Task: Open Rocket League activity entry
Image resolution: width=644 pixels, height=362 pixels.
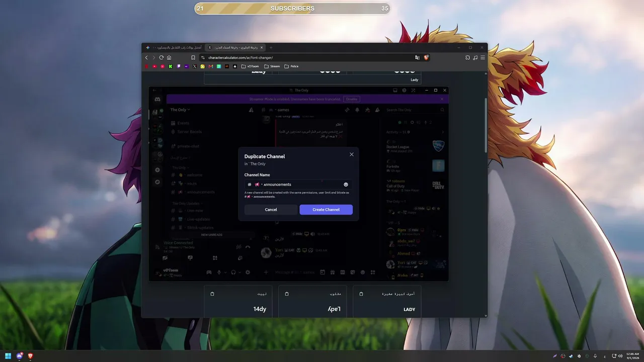Action: [x=416, y=146]
